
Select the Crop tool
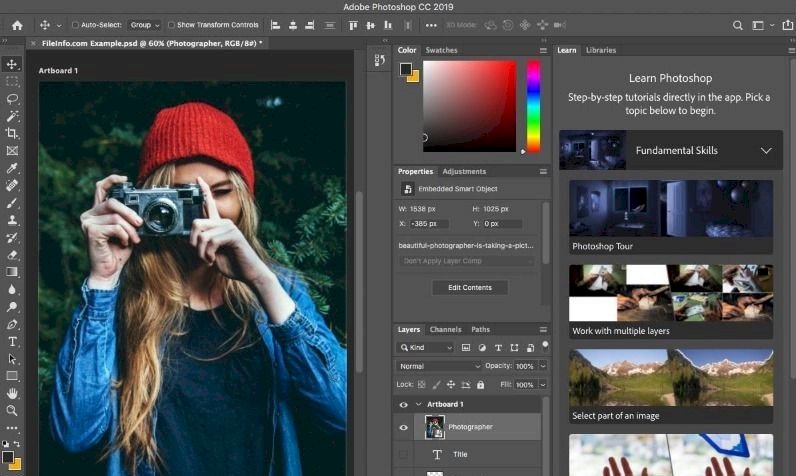click(13, 133)
